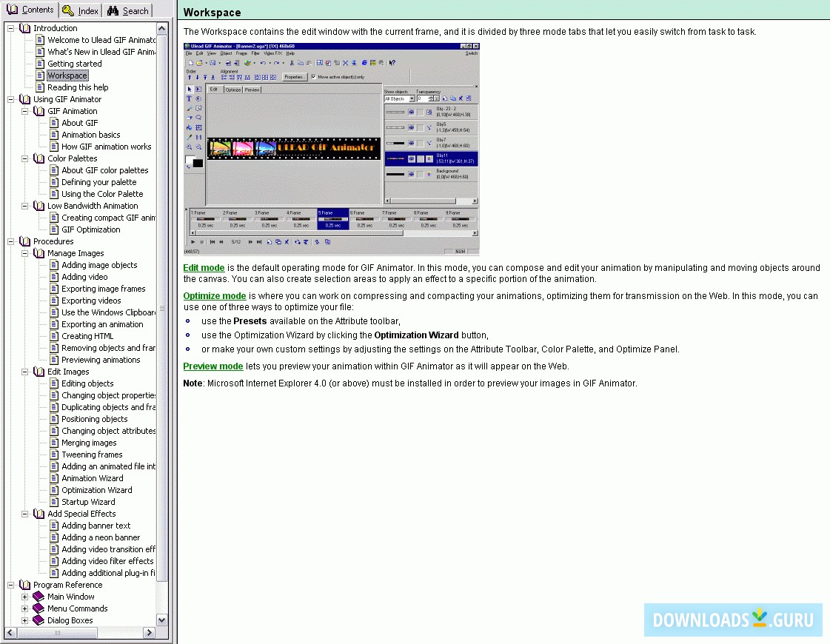Click the Open file toolbar icon
830x644 pixels.
tap(199, 63)
